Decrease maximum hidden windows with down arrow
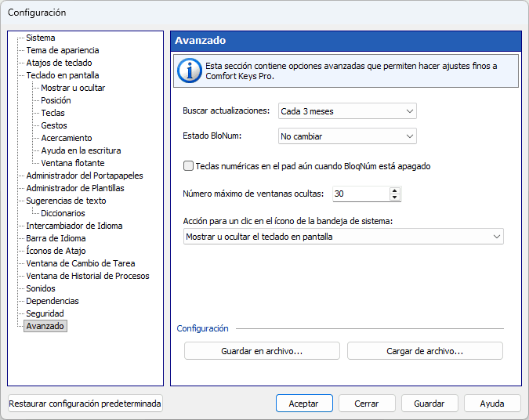This screenshot has height=420, width=529. click(394, 197)
